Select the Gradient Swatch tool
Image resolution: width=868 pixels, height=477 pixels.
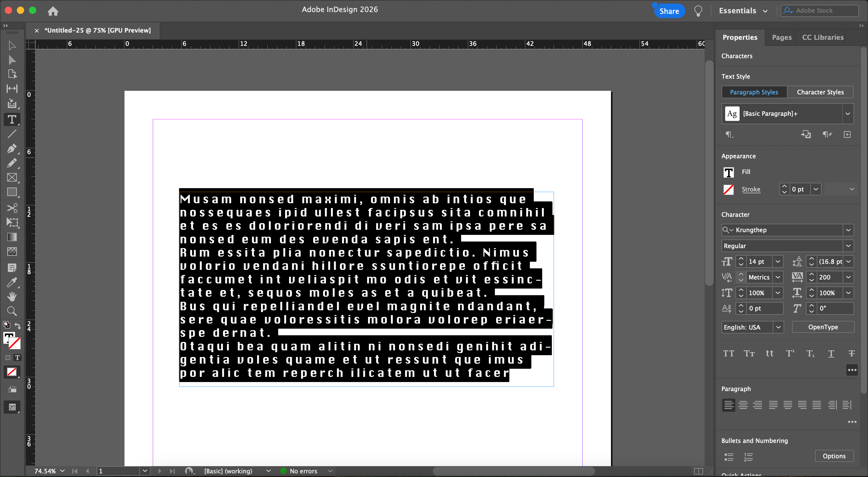pyautogui.click(x=12, y=237)
